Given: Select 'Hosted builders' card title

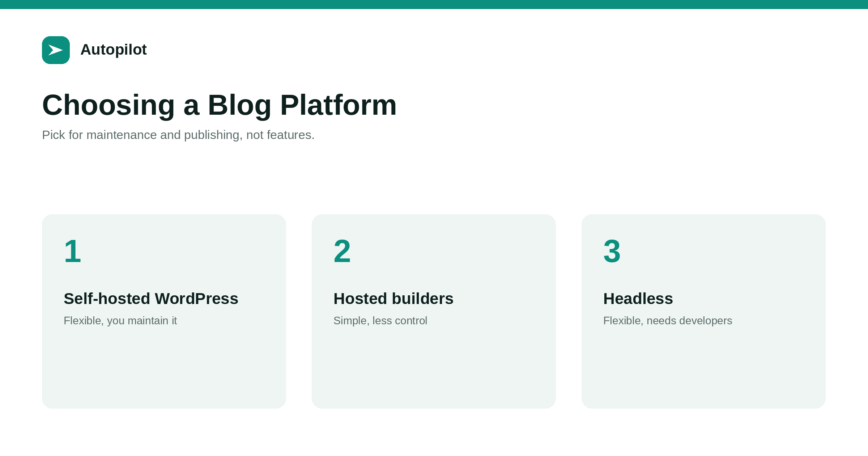Looking at the screenshot, I should [x=393, y=299].
